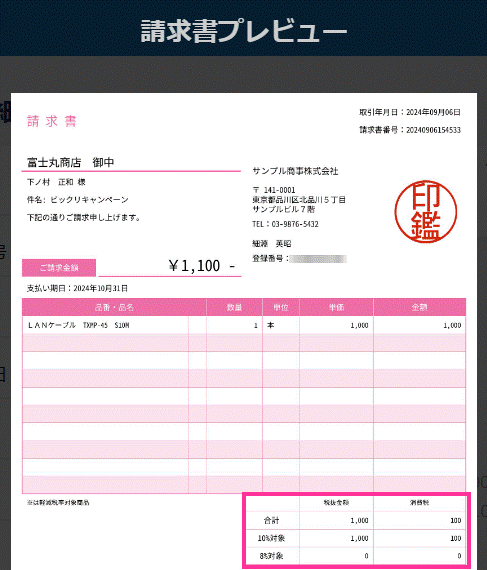
Task: Click the 単位 column header
Action: tap(281, 308)
